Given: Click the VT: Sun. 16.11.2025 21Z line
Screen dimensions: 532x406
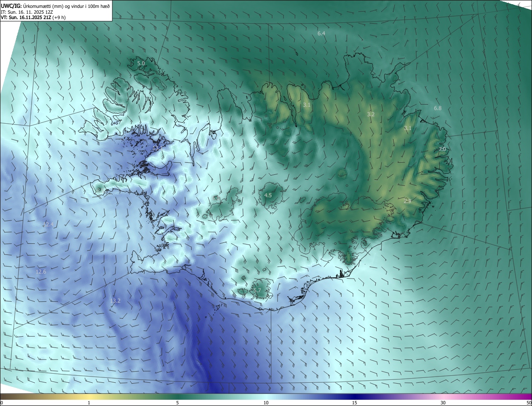Looking at the screenshot, I should (x=33, y=17).
